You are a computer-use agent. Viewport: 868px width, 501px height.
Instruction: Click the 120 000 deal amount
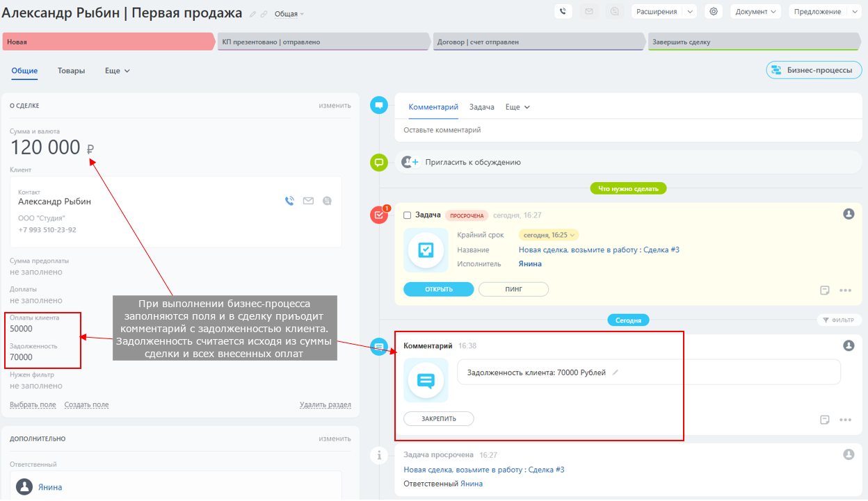coord(45,147)
